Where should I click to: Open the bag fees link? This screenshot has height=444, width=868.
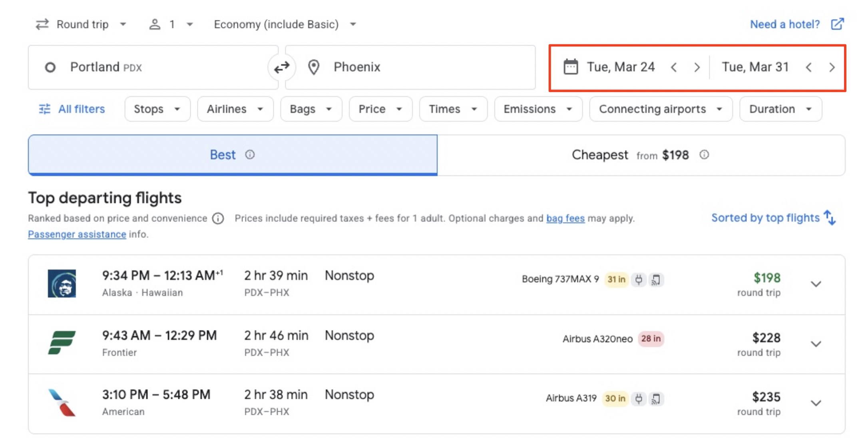point(565,218)
